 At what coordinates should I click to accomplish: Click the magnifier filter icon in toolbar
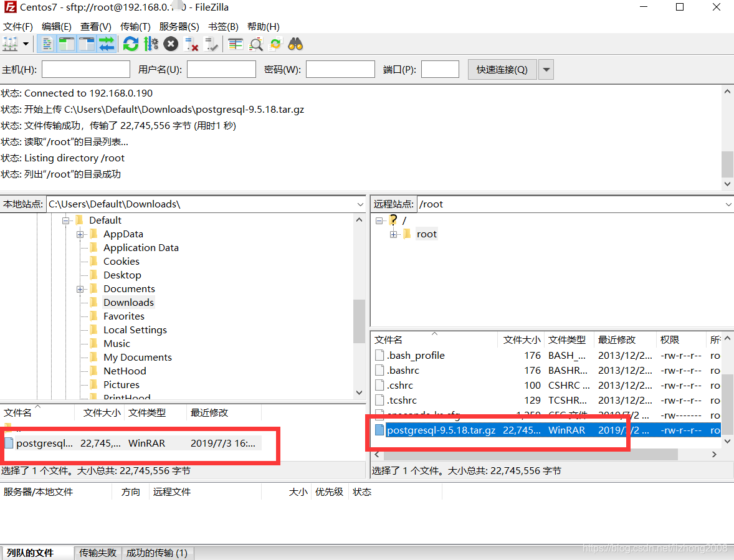[x=255, y=44]
